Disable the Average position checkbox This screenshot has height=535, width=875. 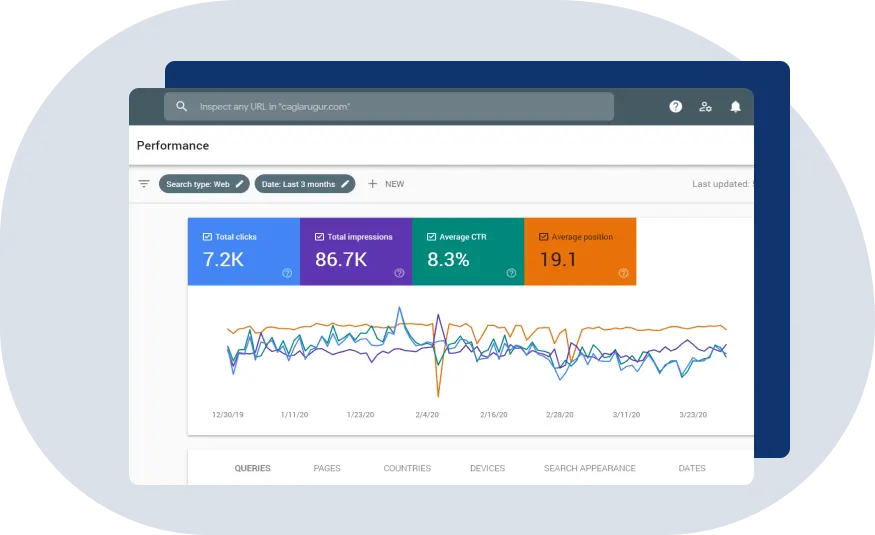click(543, 237)
